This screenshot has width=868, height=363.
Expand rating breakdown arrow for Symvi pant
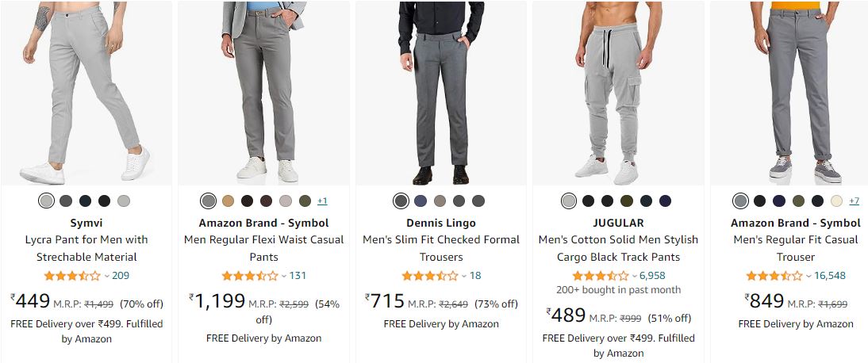click(106, 276)
